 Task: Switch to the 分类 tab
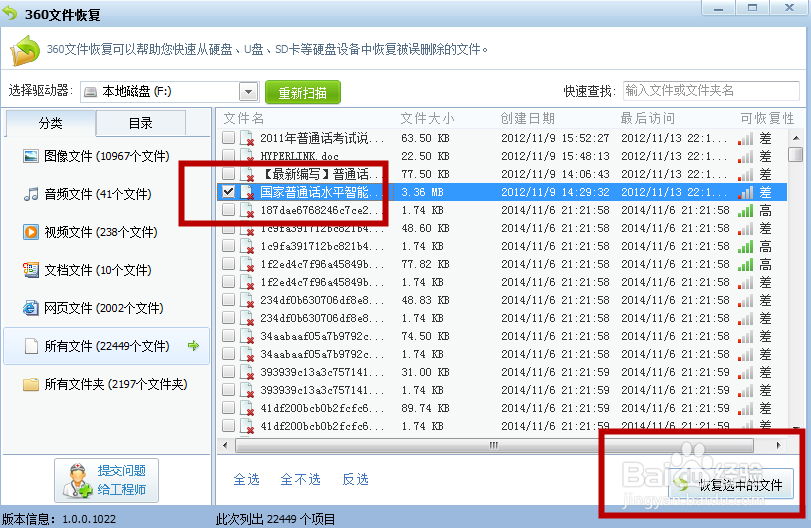click(x=51, y=123)
